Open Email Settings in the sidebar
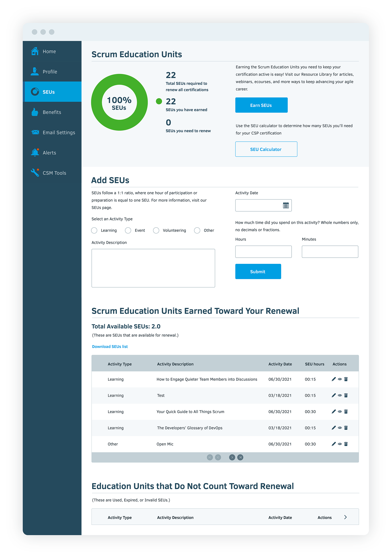 [52, 132]
